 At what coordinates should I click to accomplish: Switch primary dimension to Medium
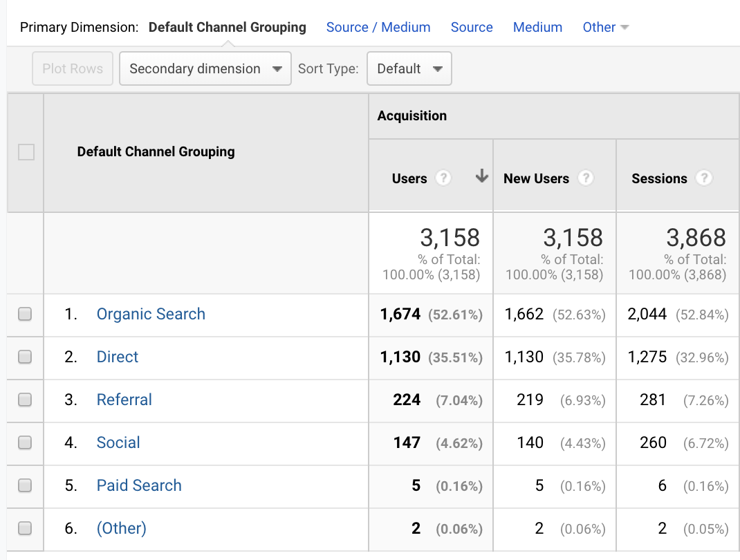tap(537, 28)
